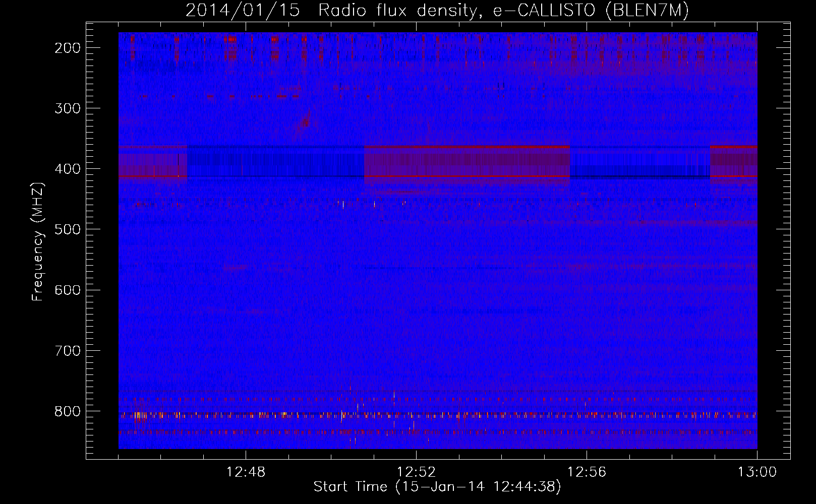Click the 700 frequency tick label

click(67, 350)
